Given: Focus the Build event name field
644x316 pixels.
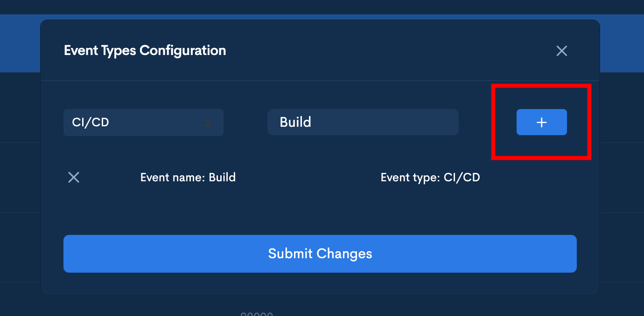Looking at the screenshot, I should coord(363,122).
